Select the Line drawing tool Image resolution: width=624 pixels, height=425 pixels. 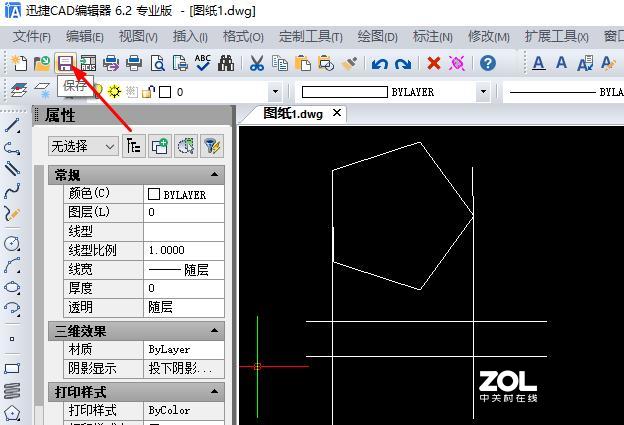click(x=12, y=125)
